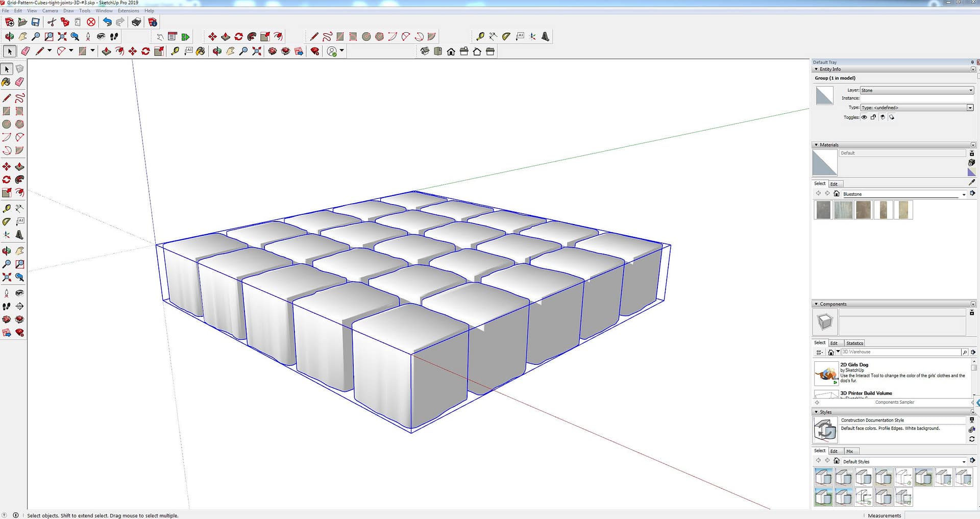The width and height of the screenshot is (980, 519).
Task: Toggle the group's visibility eye icon
Action: (864, 117)
